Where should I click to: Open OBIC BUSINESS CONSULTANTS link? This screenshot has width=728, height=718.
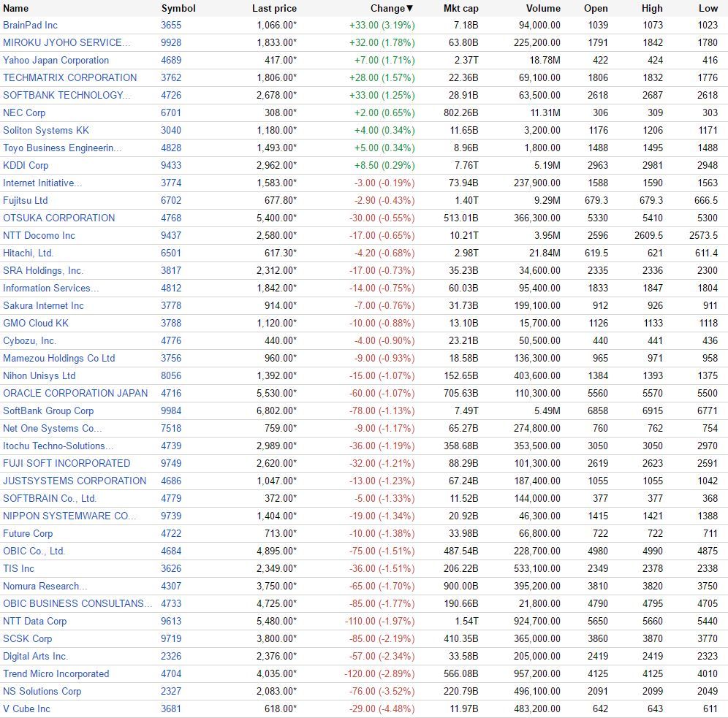coord(77,604)
